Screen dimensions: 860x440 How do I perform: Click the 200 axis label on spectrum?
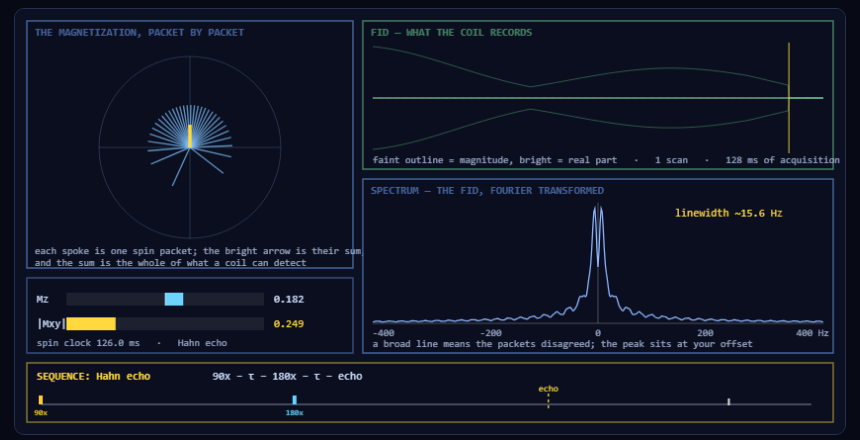tap(705, 333)
